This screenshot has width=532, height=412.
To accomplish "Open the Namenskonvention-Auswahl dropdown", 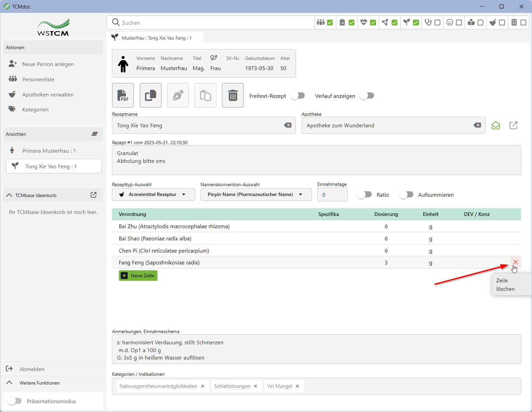I will tap(256, 195).
